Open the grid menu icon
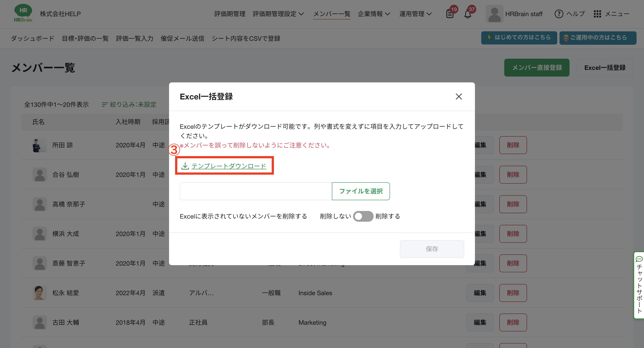 click(597, 14)
